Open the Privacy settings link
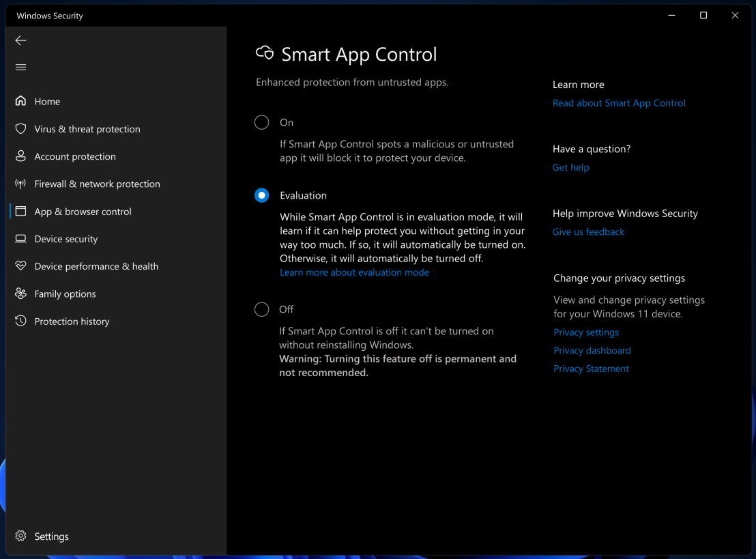Image resolution: width=756 pixels, height=559 pixels. [x=586, y=332]
